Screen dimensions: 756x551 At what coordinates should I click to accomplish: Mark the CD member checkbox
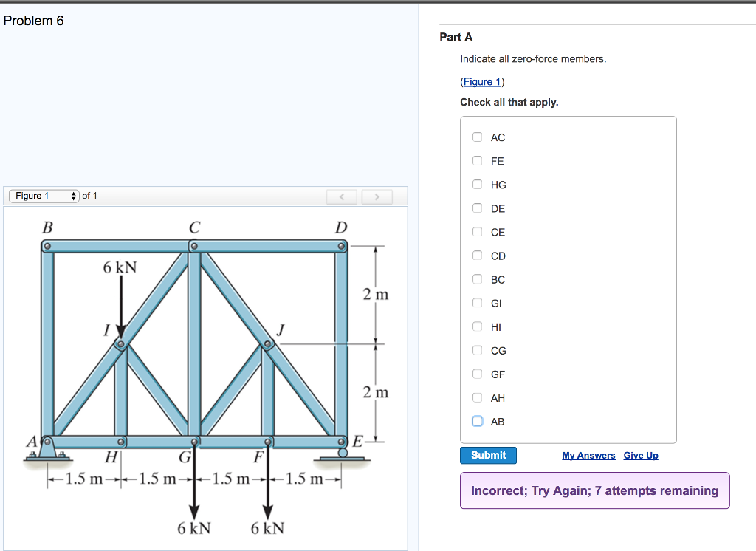pyautogui.click(x=478, y=256)
